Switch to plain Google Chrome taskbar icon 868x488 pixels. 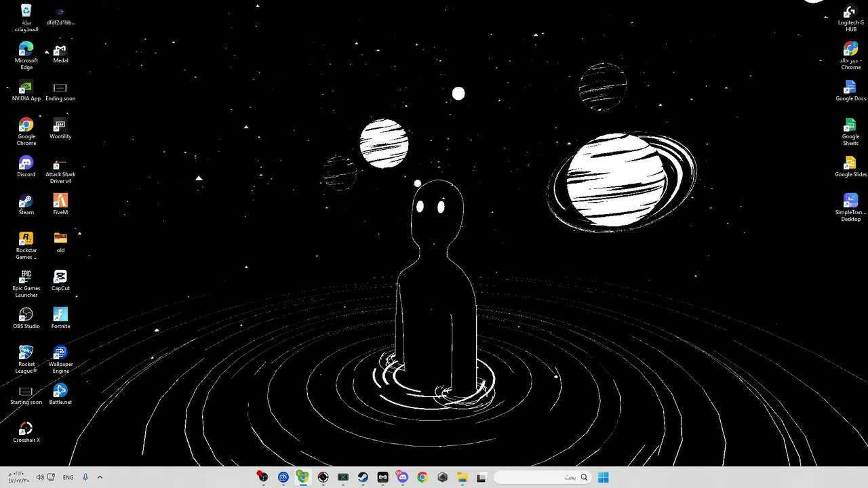tap(422, 477)
